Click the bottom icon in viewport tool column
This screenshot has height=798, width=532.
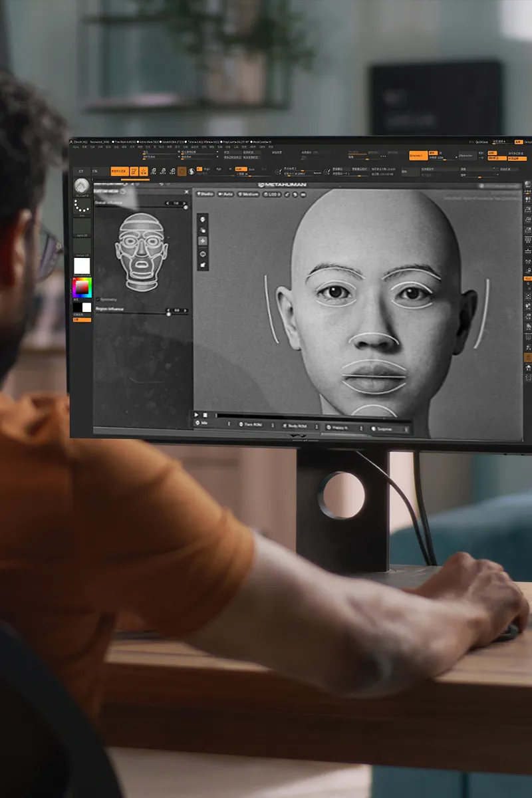coord(203,265)
